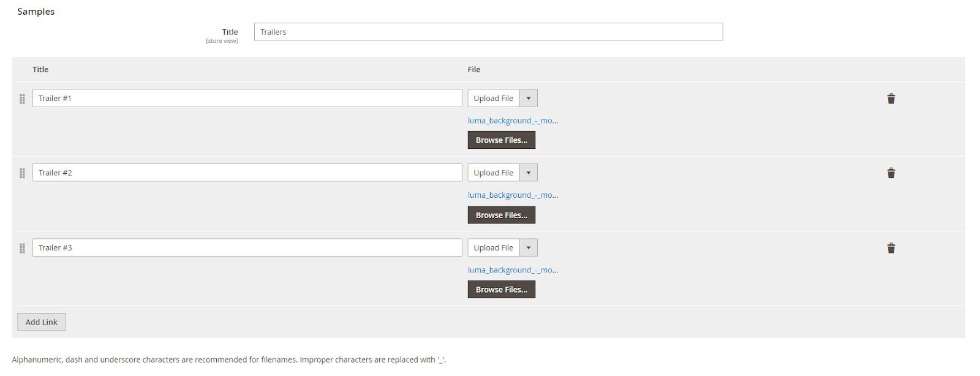Grab the drag handle for Trailer #2
980x376 pixels.
(x=22, y=173)
